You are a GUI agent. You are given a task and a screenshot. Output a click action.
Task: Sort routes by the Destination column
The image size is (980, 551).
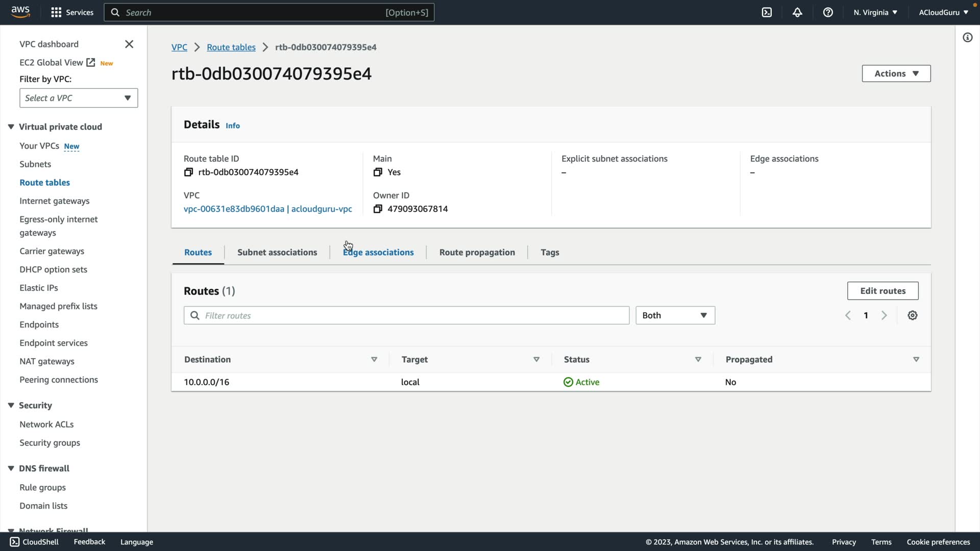[x=281, y=360]
